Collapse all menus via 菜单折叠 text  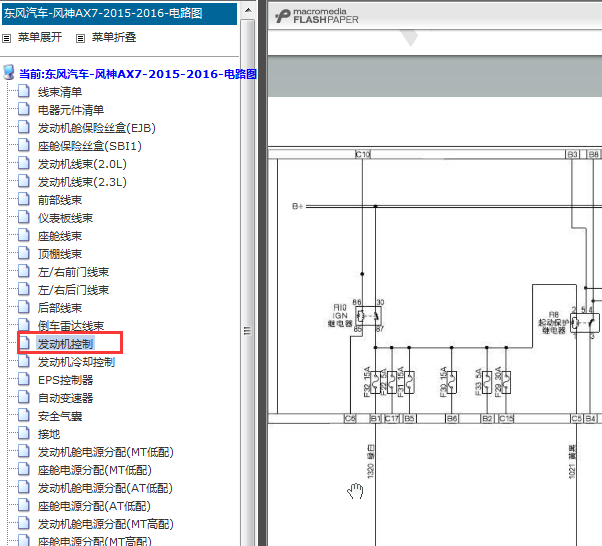pos(114,37)
